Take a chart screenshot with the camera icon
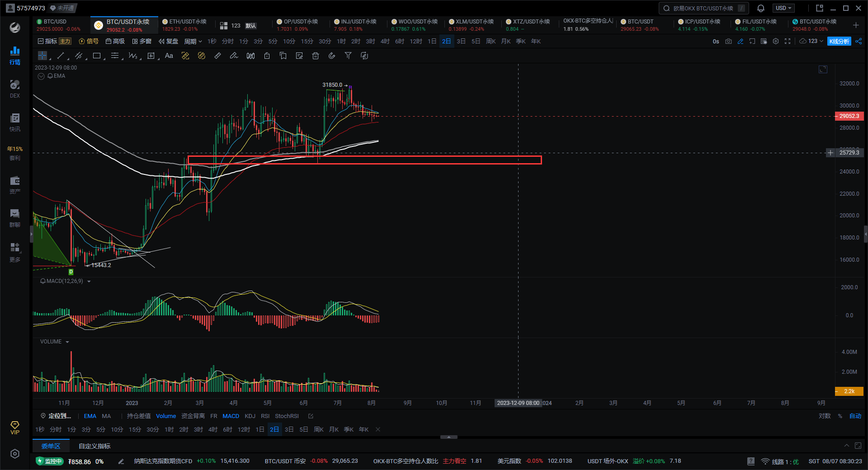Viewport: 868px width, 470px height. pyautogui.click(x=728, y=41)
